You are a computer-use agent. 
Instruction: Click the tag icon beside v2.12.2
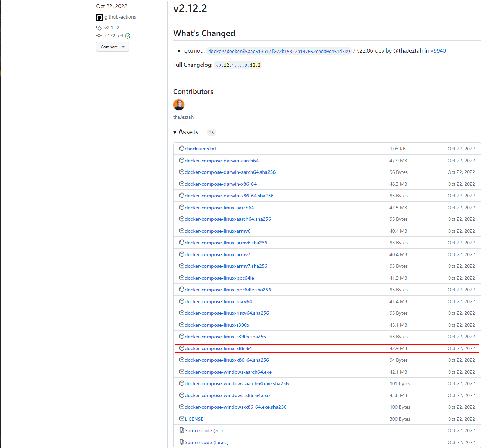(99, 28)
